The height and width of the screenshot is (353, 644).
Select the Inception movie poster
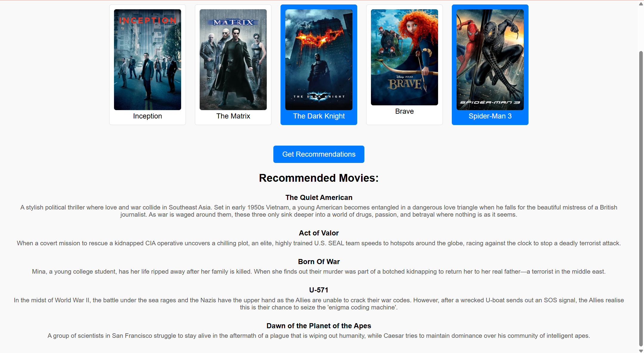pyautogui.click(x=147, y=60)
